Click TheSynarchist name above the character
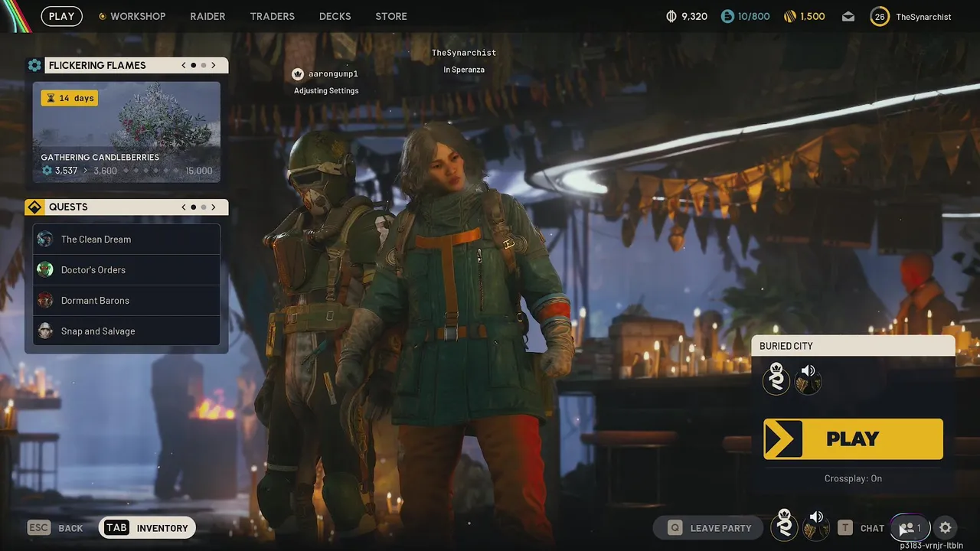This screenshot has height=551, width=980. [464, 53]
